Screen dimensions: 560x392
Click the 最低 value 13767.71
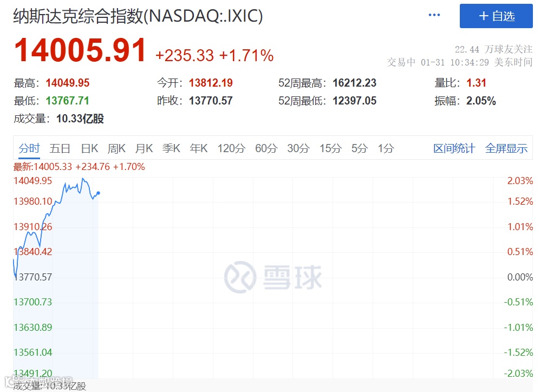67,101
